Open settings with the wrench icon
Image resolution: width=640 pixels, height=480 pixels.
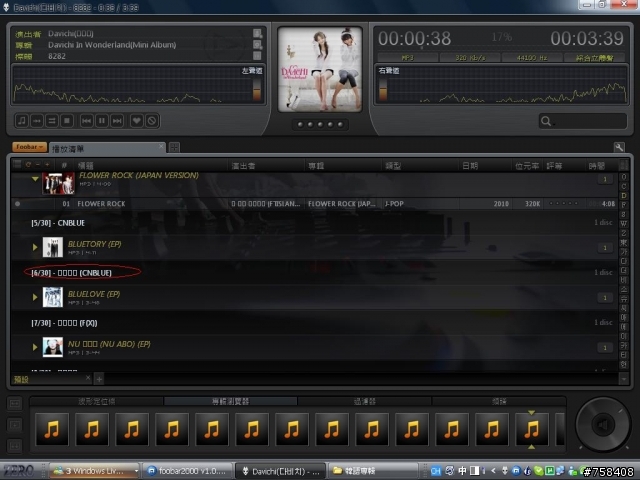(619, 147)
